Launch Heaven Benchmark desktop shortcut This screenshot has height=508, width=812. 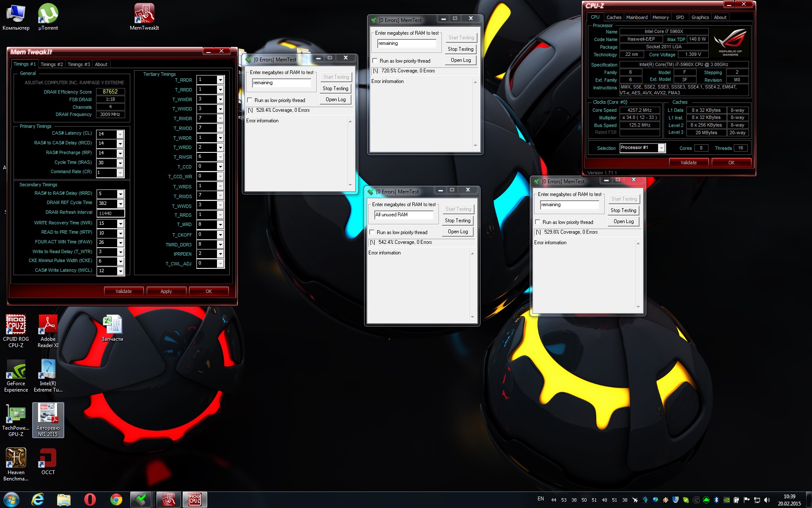click(16, 458)
